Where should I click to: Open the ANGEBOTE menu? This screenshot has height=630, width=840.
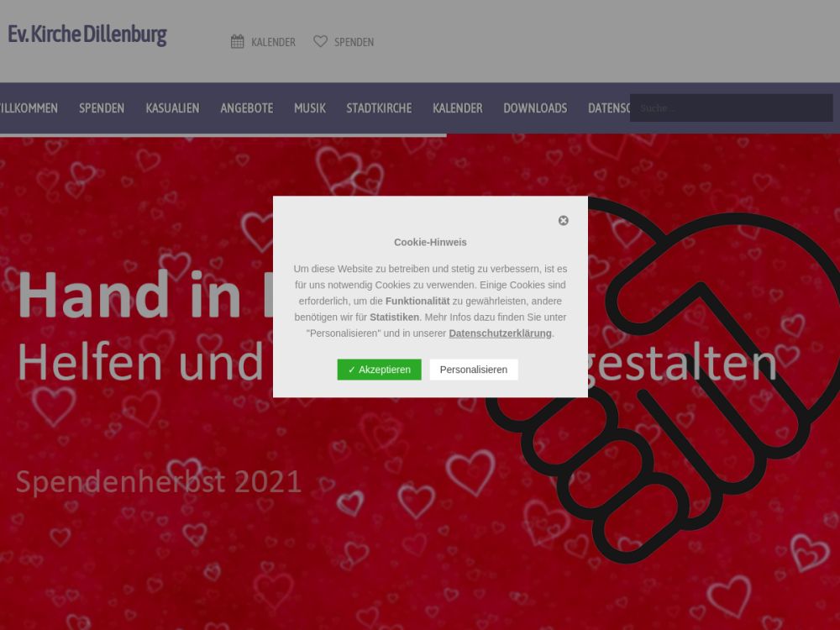tap(247, 108)
